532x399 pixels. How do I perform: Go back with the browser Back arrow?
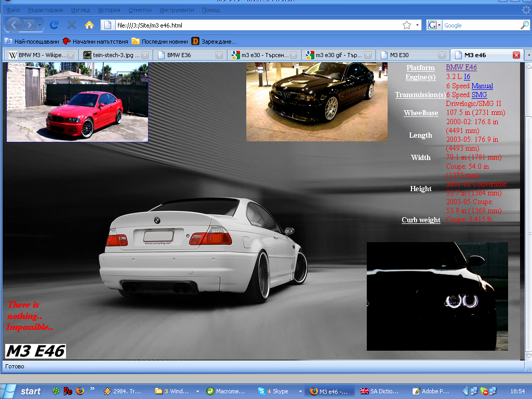click(14, 25)
